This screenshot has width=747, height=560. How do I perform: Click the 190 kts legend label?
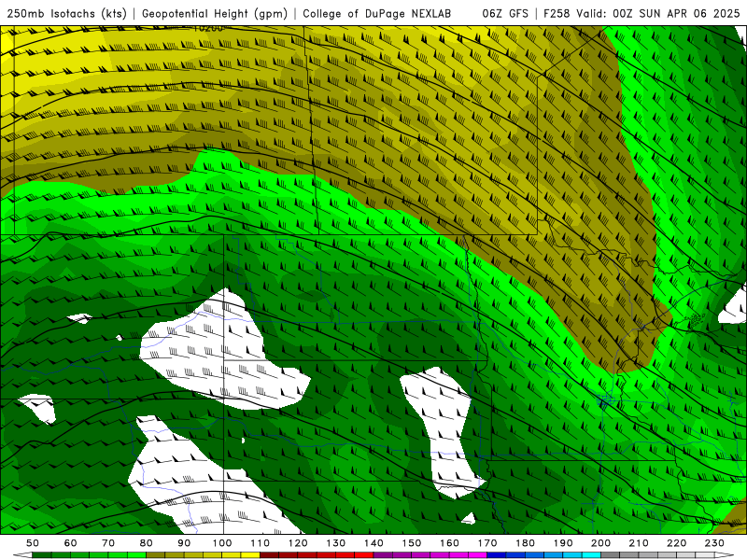click(x=563, y=543)
